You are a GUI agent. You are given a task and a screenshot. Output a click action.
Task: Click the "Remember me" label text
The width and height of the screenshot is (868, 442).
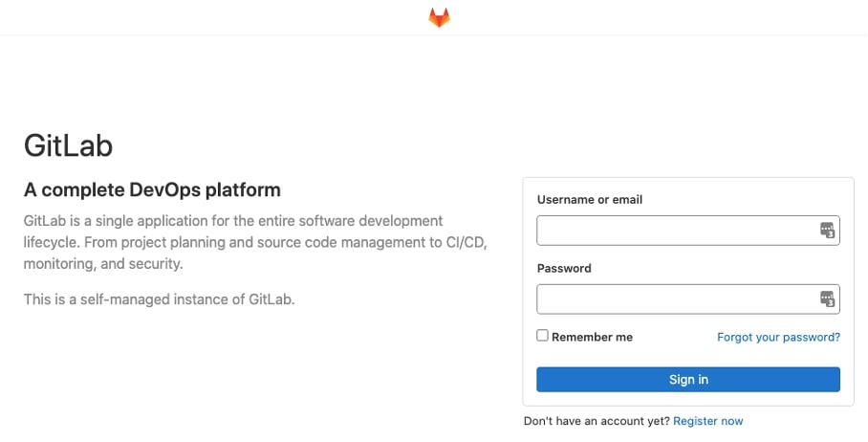(592, 337)
